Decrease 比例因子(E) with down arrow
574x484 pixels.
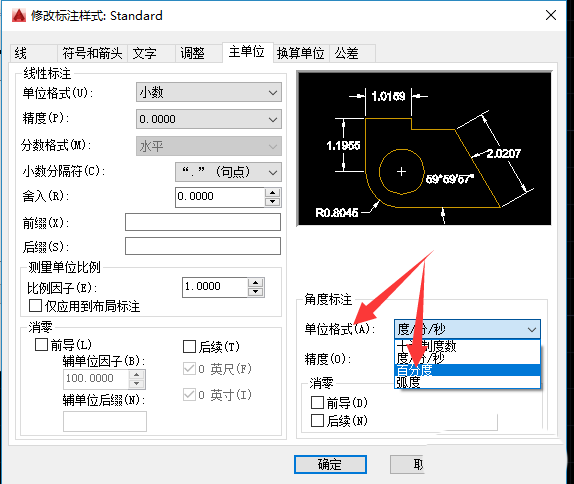(x=256, y=292)
